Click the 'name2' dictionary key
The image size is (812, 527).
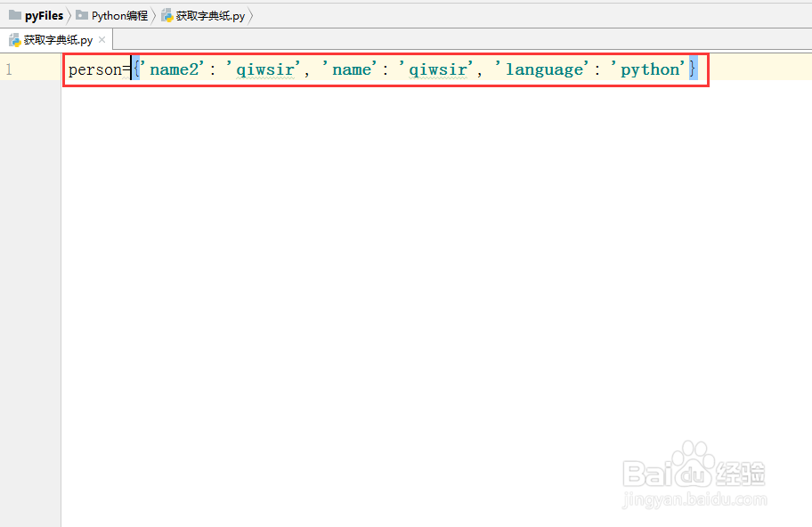point(173,69)
